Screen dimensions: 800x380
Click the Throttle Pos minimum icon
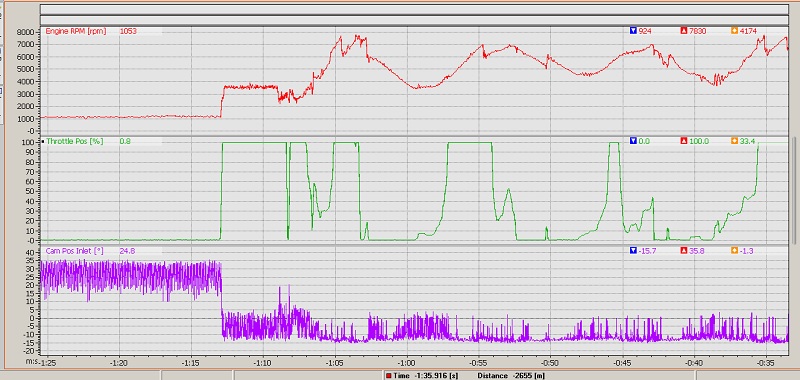point(633,141)
